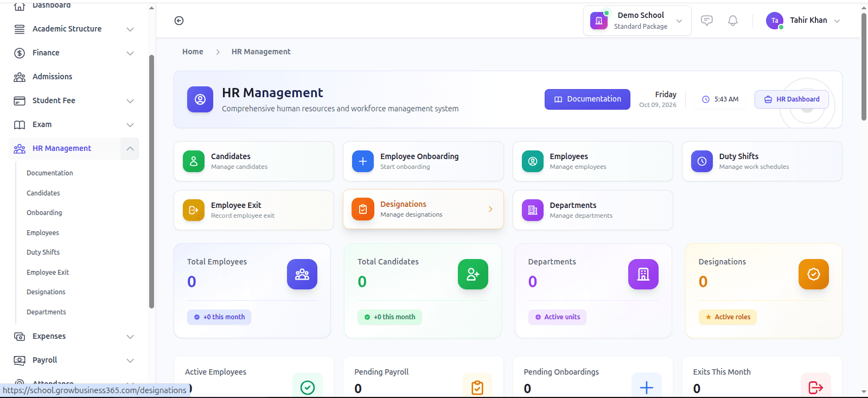Image resolution: width=868 pixels, height=398 pixels.
Task: Open the chat messages icon
Action: (706, 21)
